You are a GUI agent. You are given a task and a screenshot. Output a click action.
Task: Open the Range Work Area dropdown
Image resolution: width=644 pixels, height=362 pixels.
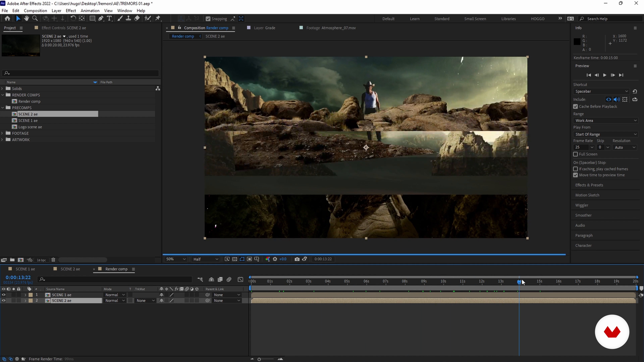click(605, 120)
